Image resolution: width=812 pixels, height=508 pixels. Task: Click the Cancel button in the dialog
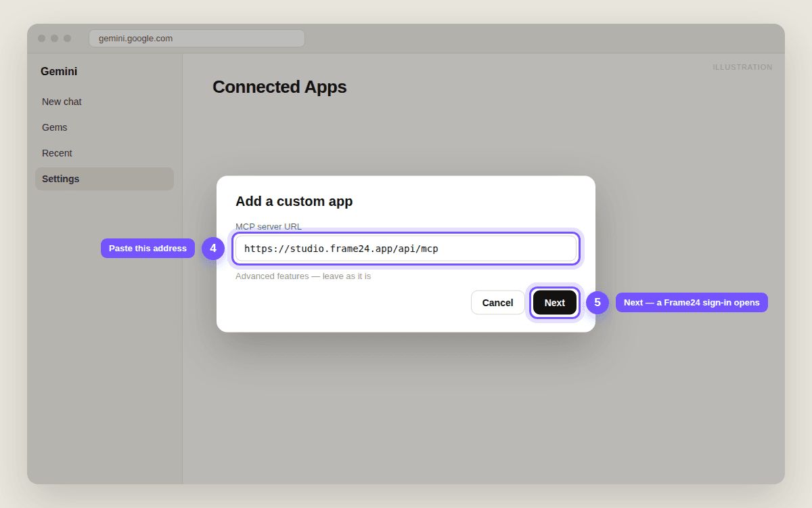point(497,303)
